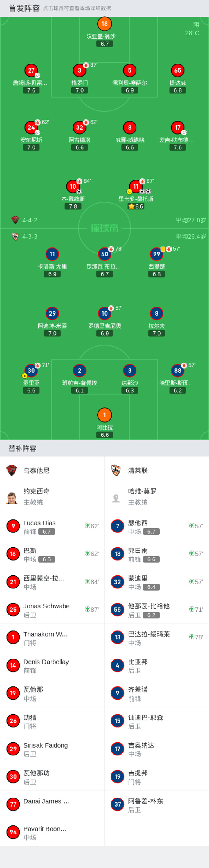
Task: Tap number 10 本-戴维斯 player badge
Action: click(x=73, y=186)
